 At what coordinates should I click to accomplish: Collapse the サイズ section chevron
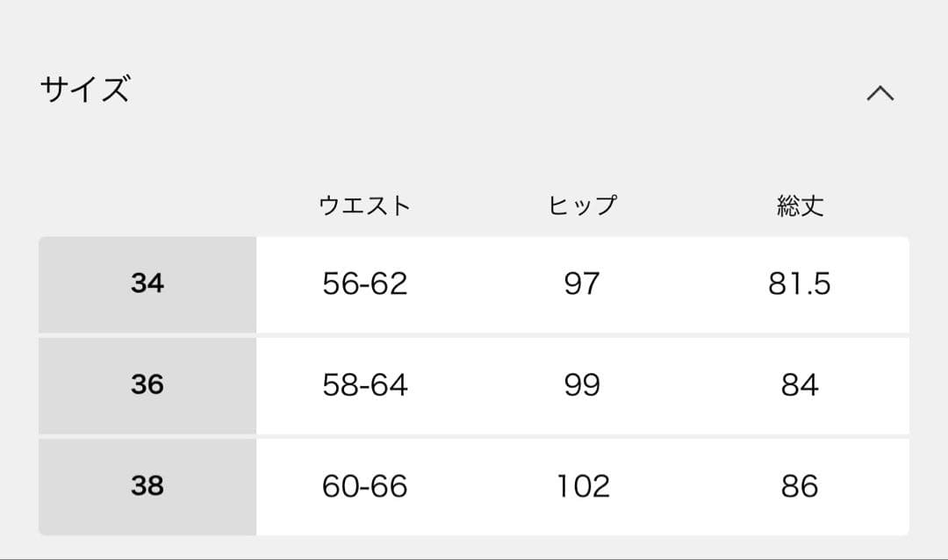(x=880, y=93)
